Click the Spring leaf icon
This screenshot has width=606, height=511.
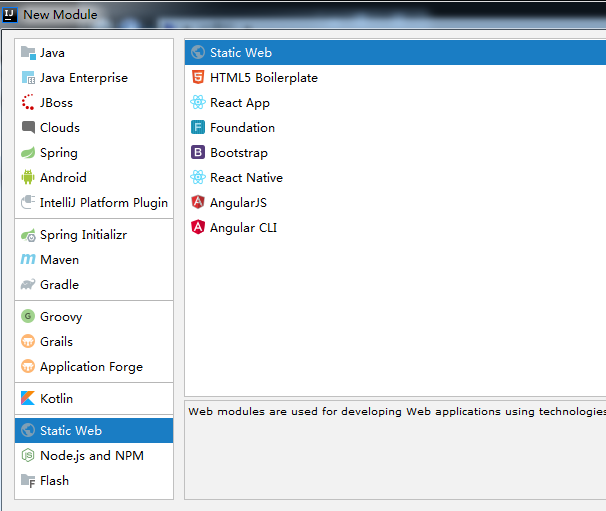pos(28,153)
